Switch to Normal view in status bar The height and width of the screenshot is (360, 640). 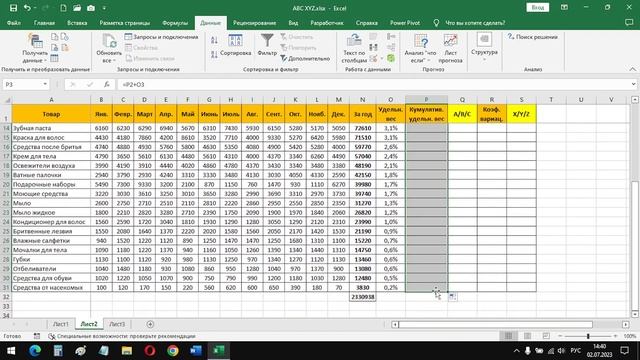(x=508, y=336)
